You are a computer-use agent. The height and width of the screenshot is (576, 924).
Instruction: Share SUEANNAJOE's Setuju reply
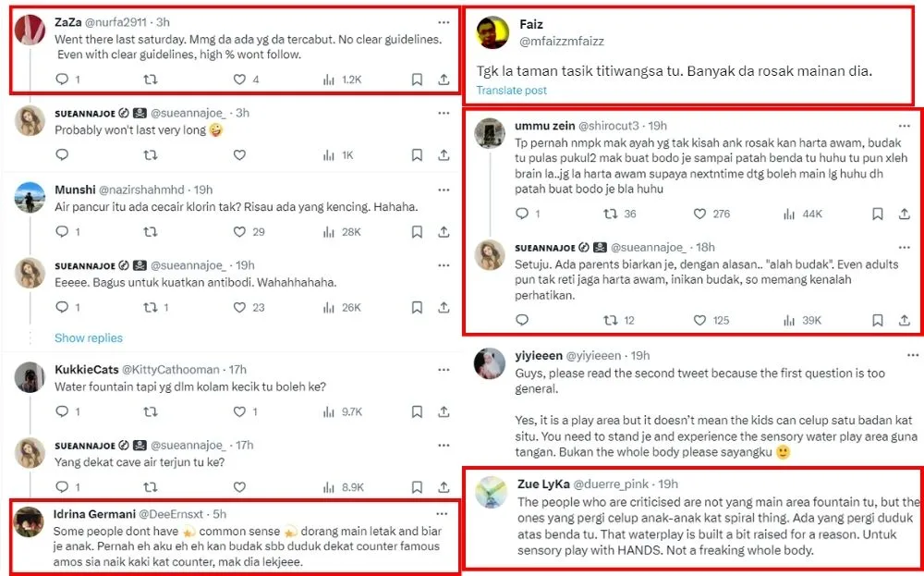[x=905, y=320]
